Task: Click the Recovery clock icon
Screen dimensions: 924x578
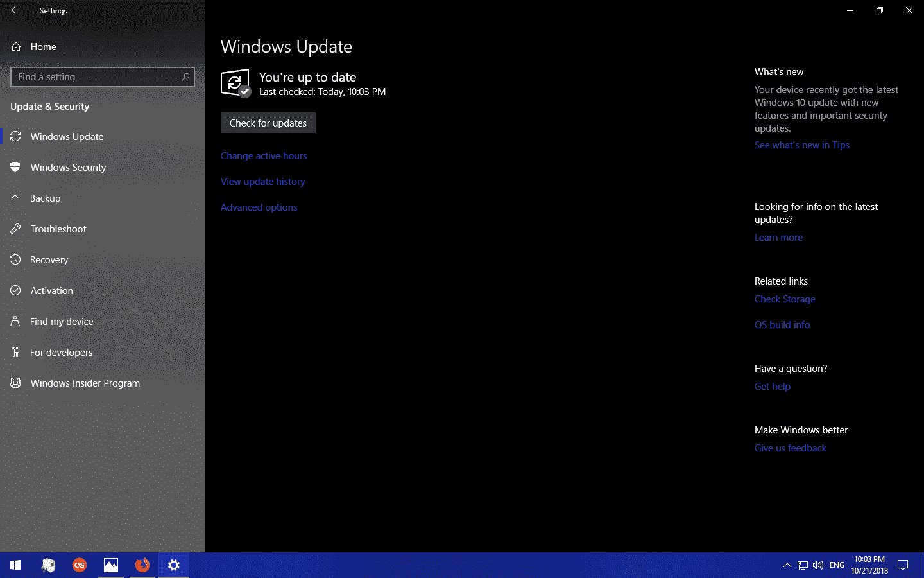Action: click(15, 259)
